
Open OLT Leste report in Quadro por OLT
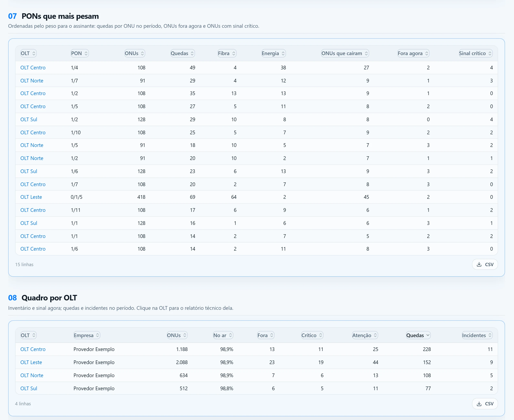31,362
